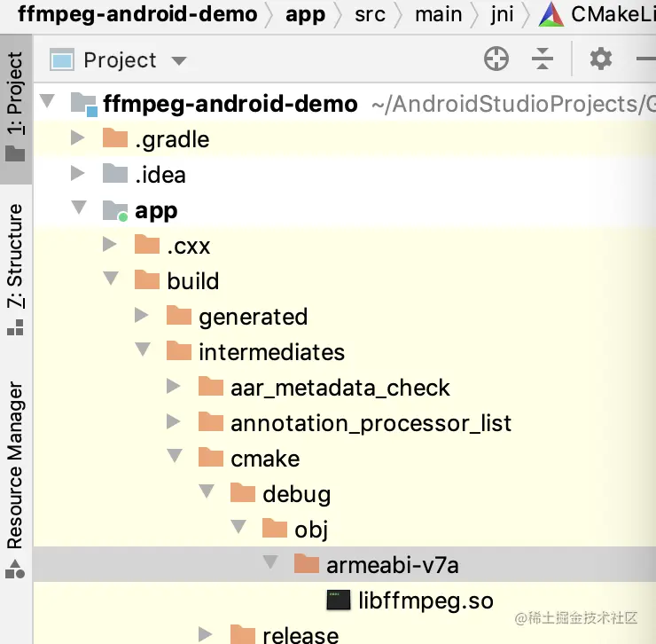This screenshot has width=656, height=644.
Task: Click the app module folder icon
Action: pos(115,210)
